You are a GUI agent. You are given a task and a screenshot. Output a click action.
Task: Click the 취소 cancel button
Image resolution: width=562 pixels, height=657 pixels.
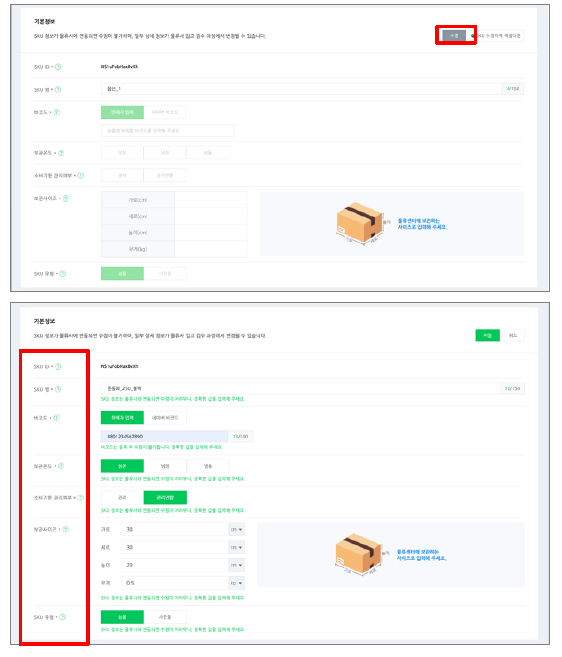(513, 335)
